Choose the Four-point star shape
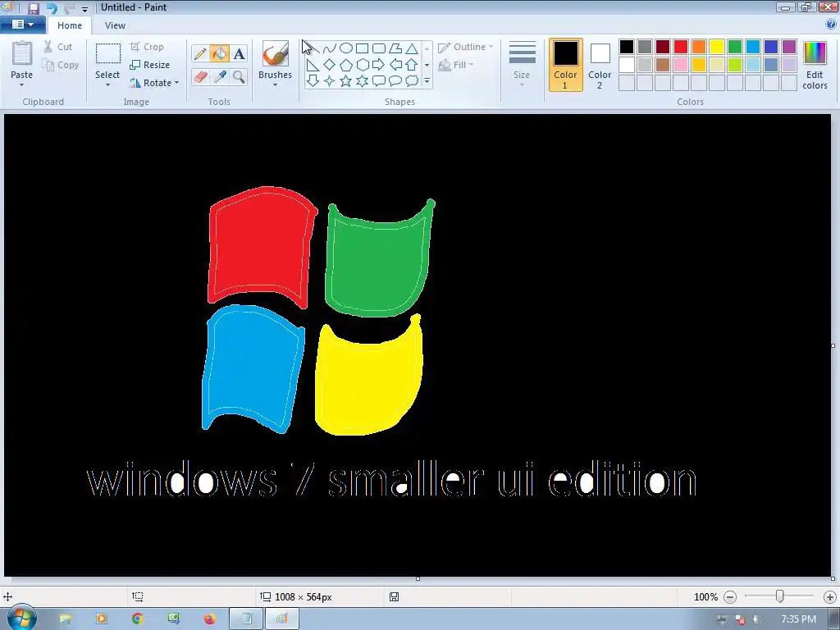This screenshot has height=630, width=840. coord(330,81)
